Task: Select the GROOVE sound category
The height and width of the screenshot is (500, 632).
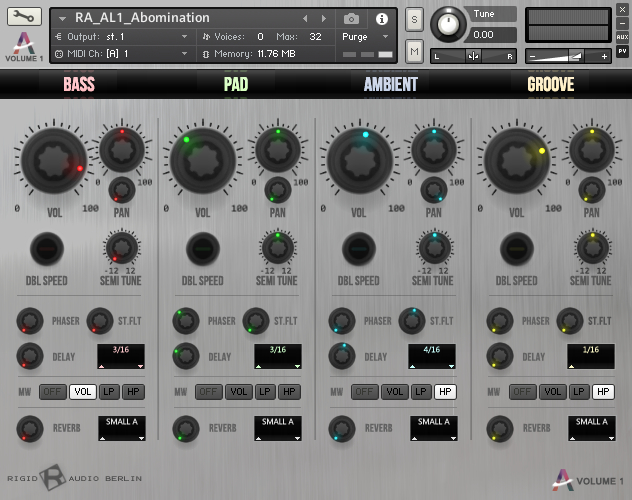Action: pos(551,84)
